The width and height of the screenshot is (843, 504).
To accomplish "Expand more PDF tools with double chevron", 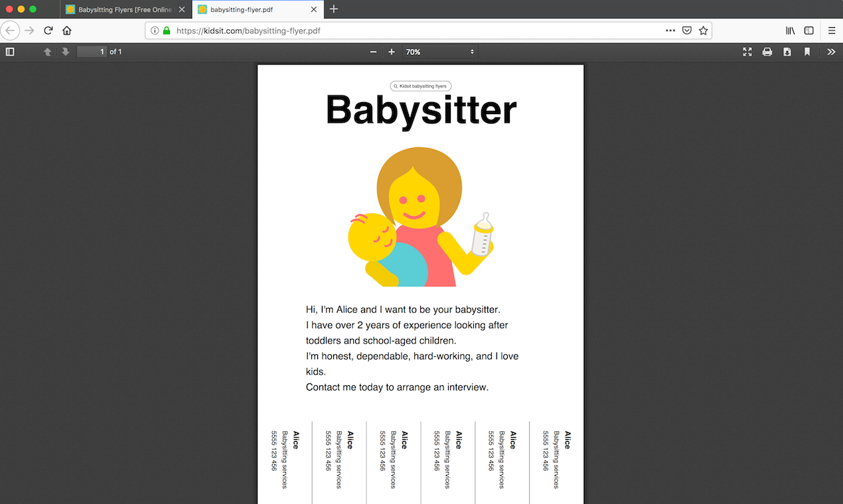I will coord(831,51).
